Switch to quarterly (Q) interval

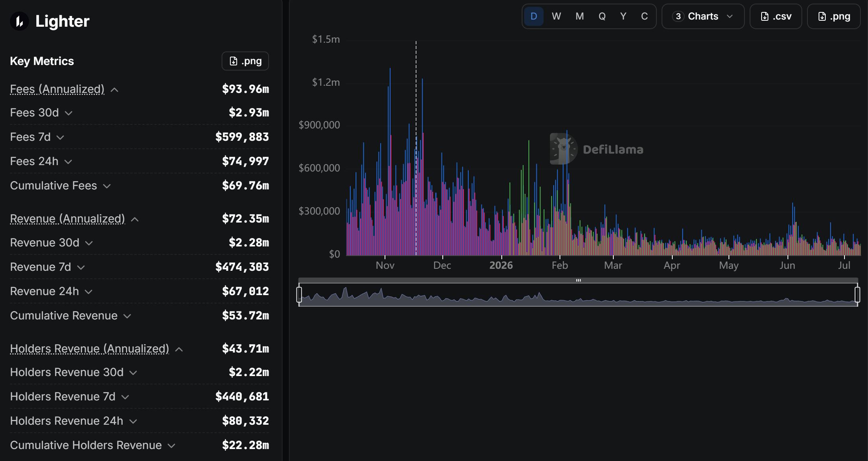coord(602,16)
